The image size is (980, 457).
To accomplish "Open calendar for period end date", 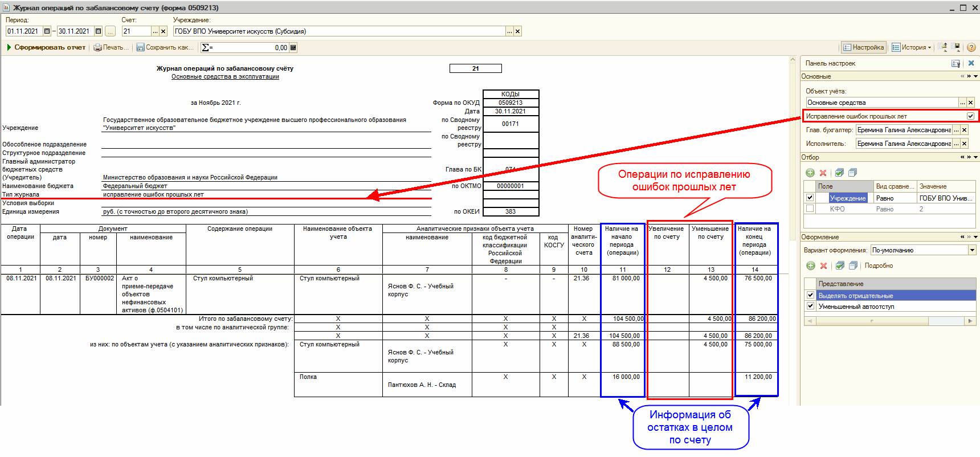I will [98, 31].
